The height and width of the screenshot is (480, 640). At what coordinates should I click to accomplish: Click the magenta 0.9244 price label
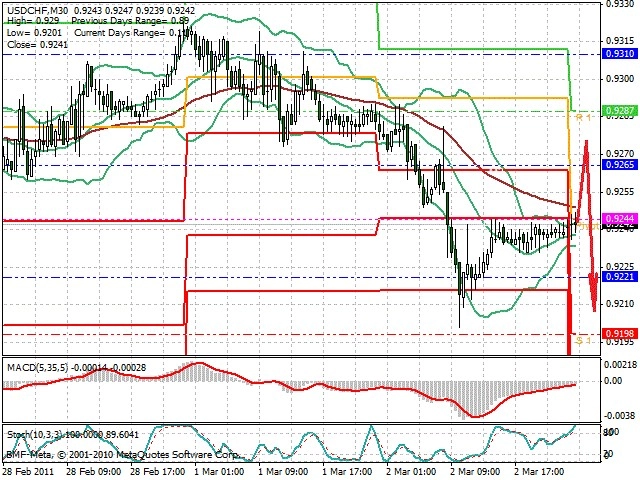(x=620, y=218)
